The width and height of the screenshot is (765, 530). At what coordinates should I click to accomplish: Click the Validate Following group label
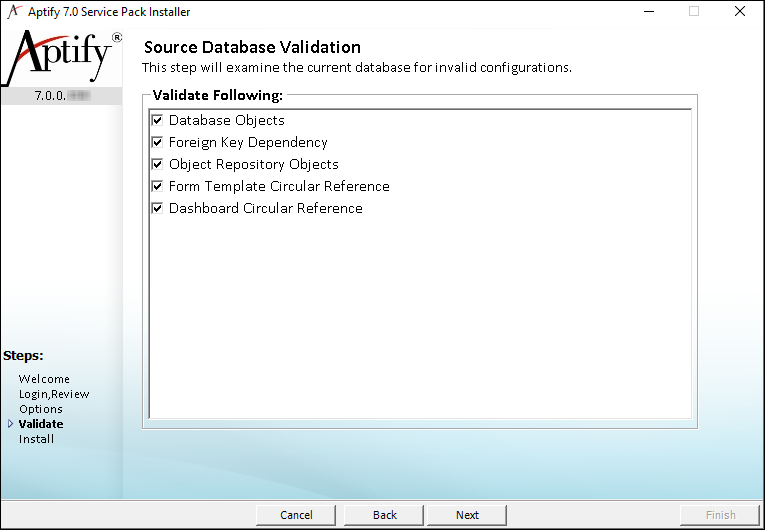click(x=218, y=95)
